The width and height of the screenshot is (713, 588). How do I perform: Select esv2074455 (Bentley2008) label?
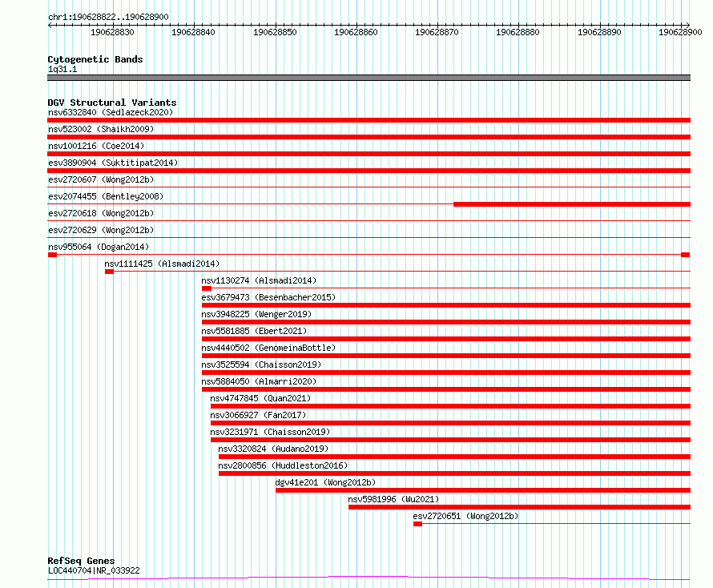(106, 196)
